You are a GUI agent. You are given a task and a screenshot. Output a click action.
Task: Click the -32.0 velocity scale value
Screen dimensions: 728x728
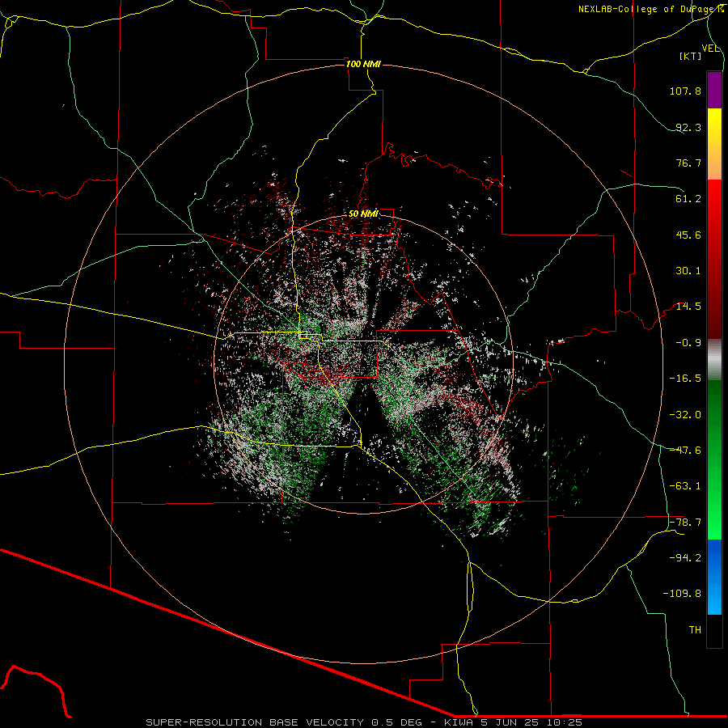coord(685,415)
